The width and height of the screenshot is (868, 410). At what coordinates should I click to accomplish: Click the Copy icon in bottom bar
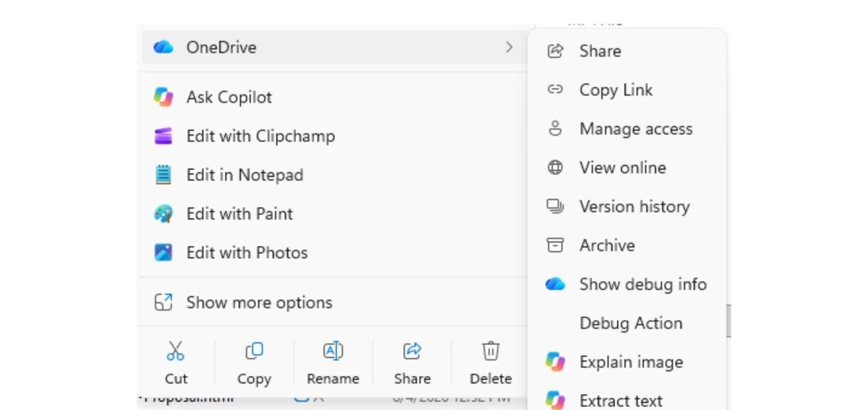click(254, 351)
